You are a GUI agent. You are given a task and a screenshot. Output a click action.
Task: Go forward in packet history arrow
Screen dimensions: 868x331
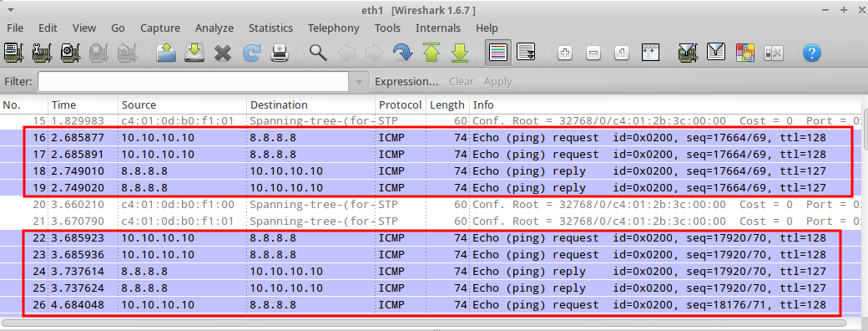click(x=374, y=53)
